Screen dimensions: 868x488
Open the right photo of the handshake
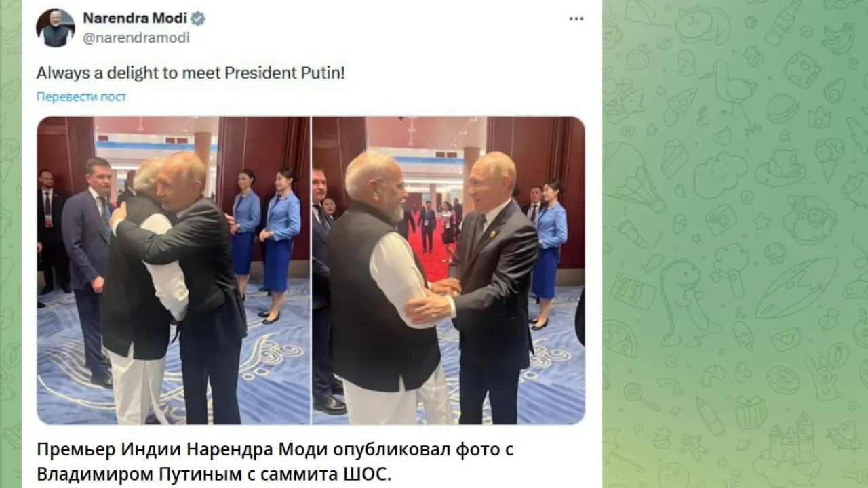pyautogui.click(x=448, y=270)
